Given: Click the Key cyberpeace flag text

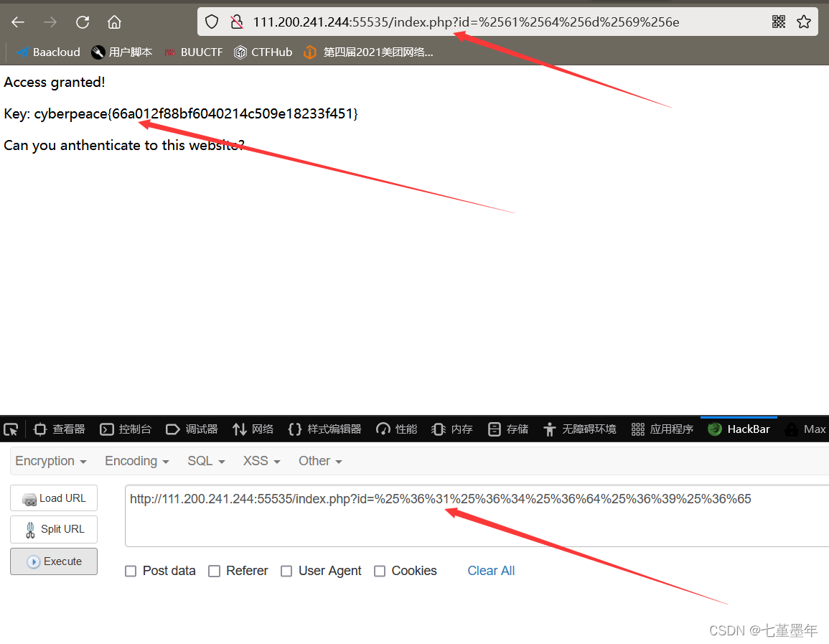Looking at the screenshot, I should (x=181, y=113).
